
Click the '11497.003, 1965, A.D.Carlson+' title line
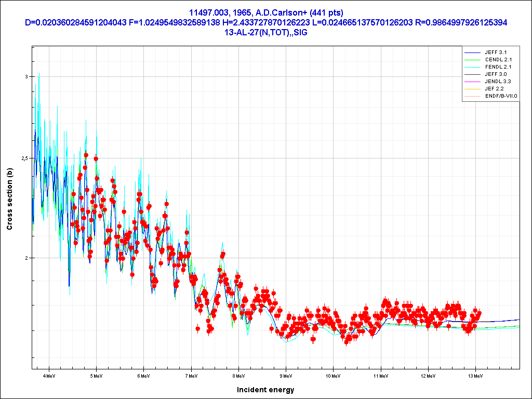(266, 12)
